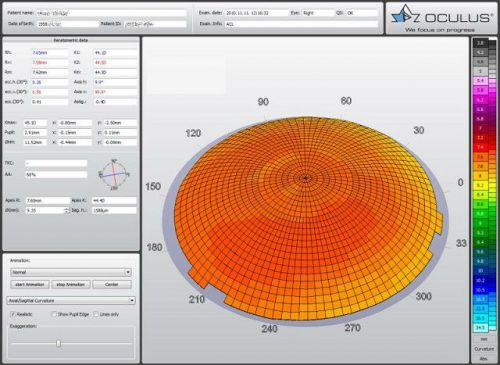This screenshot has height=365, width=500.
Task: Click the pink 5.4 color scale swatch
Action: click(x=480, y=81)
